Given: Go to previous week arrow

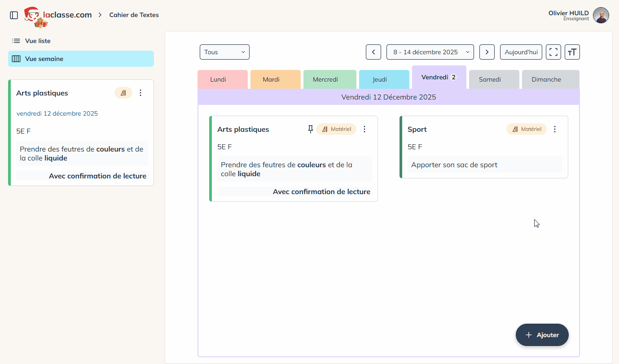Looking at the screenshot, I should pyautogui.click(x=373, y=52).
